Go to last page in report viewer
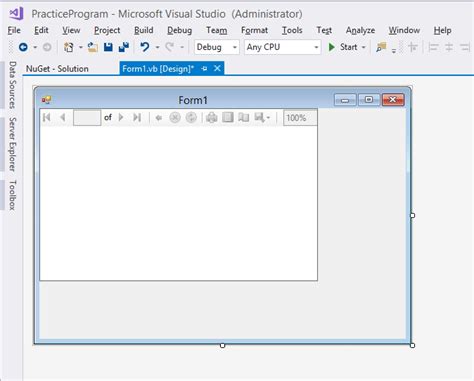 point(137,117)
